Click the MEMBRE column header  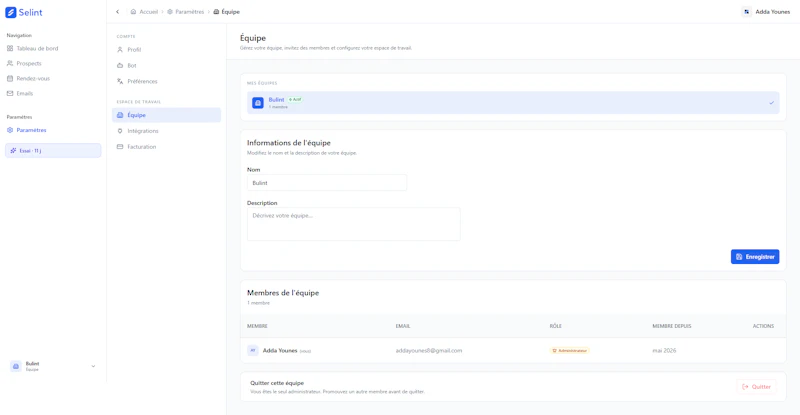pyautogui.click(x=257, y=326)
